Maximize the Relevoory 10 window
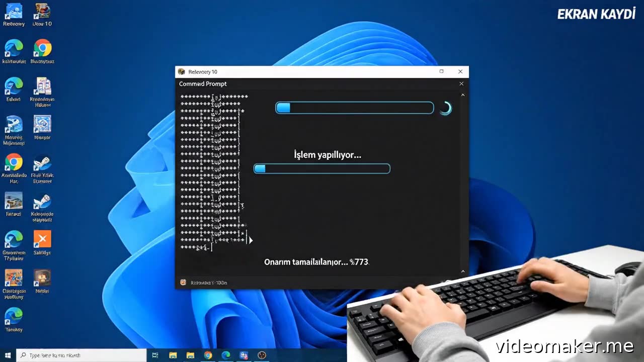Viewport: 644px width, 362px height. click(441, 72)
